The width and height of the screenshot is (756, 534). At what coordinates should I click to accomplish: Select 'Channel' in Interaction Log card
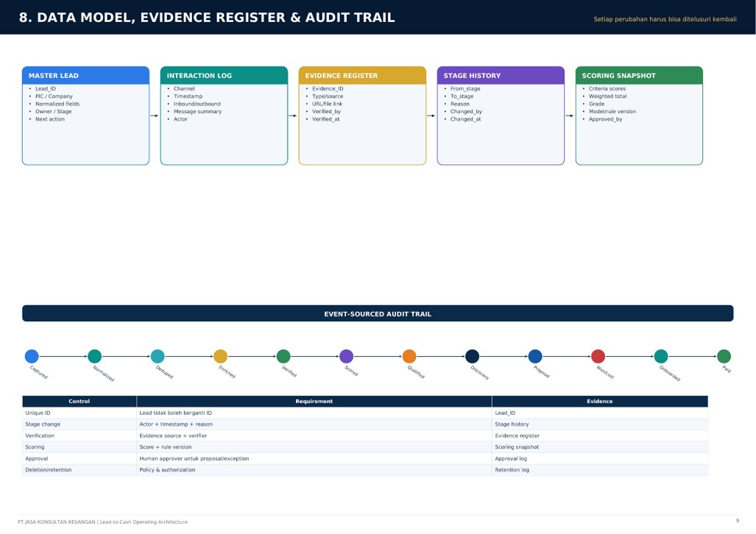[184, 89]
